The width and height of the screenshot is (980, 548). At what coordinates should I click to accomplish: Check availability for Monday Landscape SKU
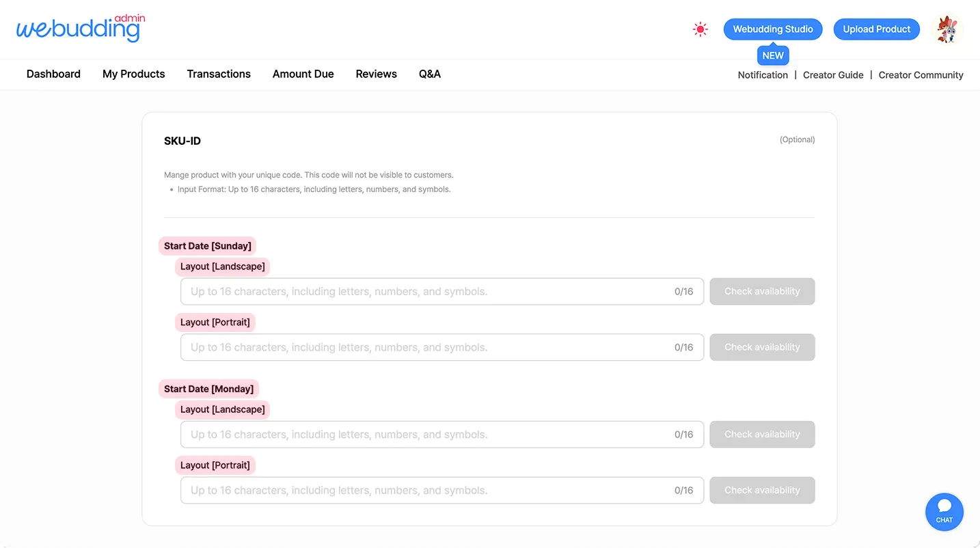pyautogui.click(x=762, y=435)
